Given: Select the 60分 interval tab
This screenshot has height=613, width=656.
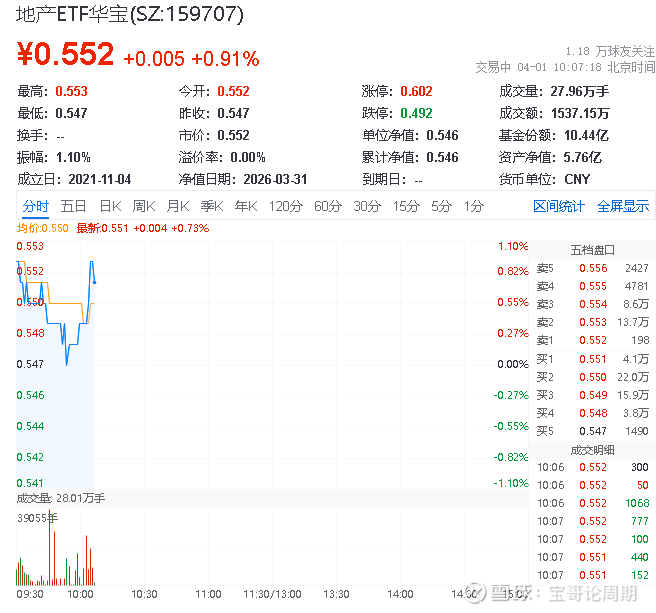Looking at the screenshot, I should 328,206.
